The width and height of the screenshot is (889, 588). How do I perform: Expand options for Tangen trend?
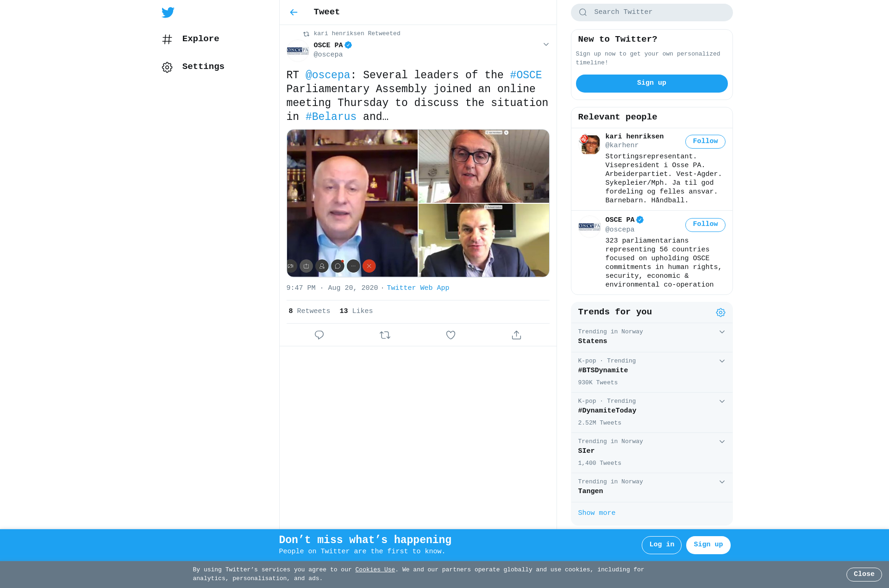click(x=722, y=482)
